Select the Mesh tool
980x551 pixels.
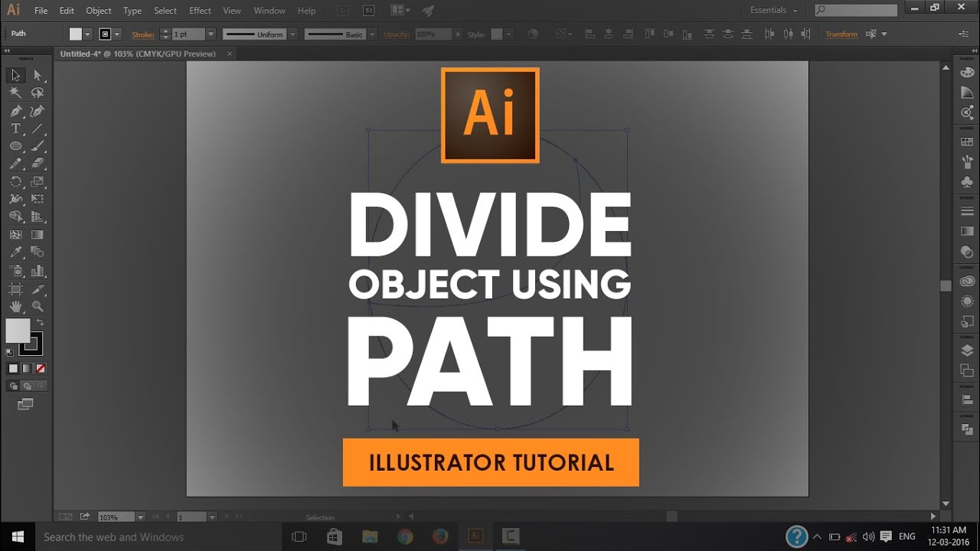tap(15, 235)
